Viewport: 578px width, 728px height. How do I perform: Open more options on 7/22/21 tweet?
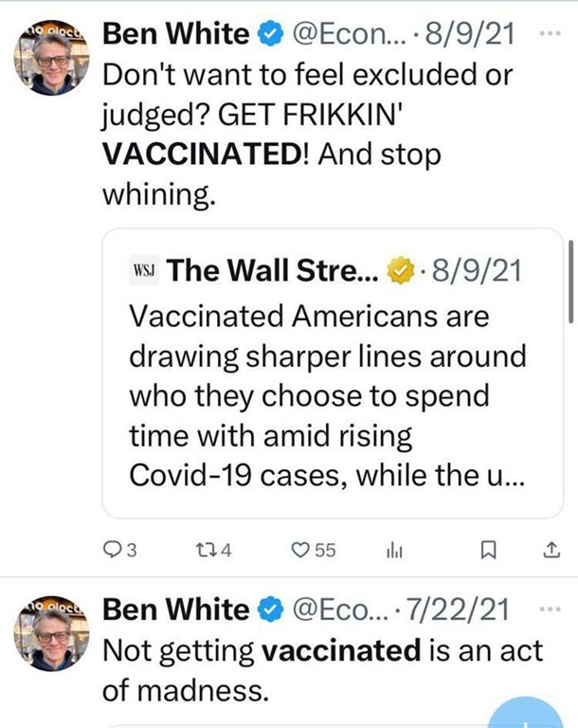coord(549,608)
